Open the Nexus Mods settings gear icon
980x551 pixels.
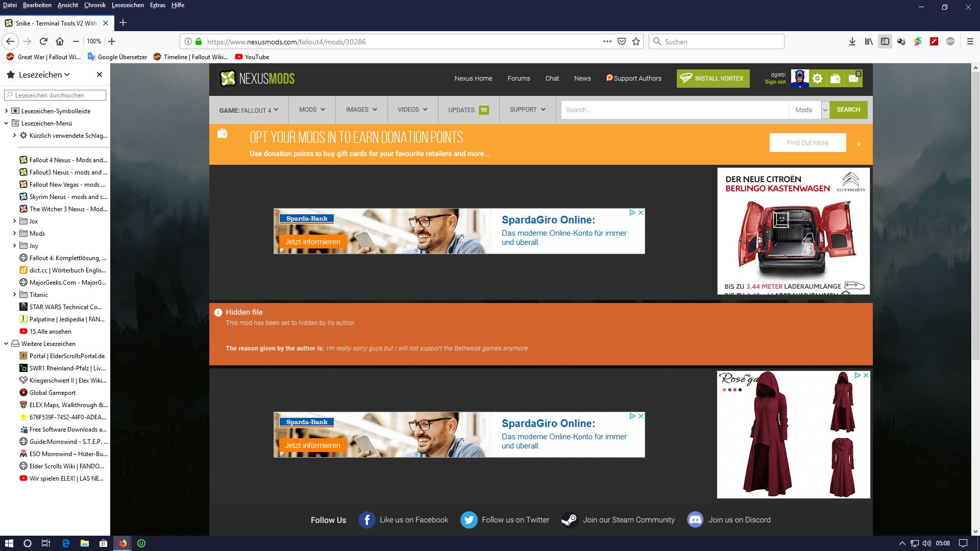pos(817,79)
